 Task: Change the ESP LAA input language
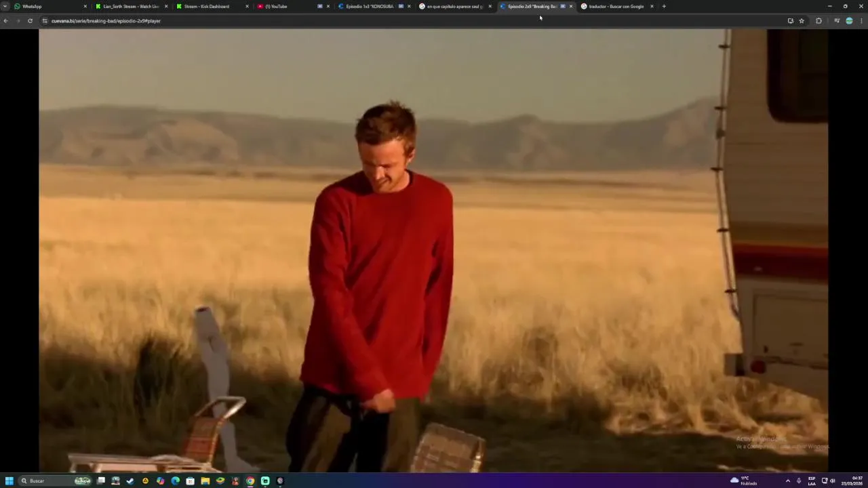(x=812, y=481)
